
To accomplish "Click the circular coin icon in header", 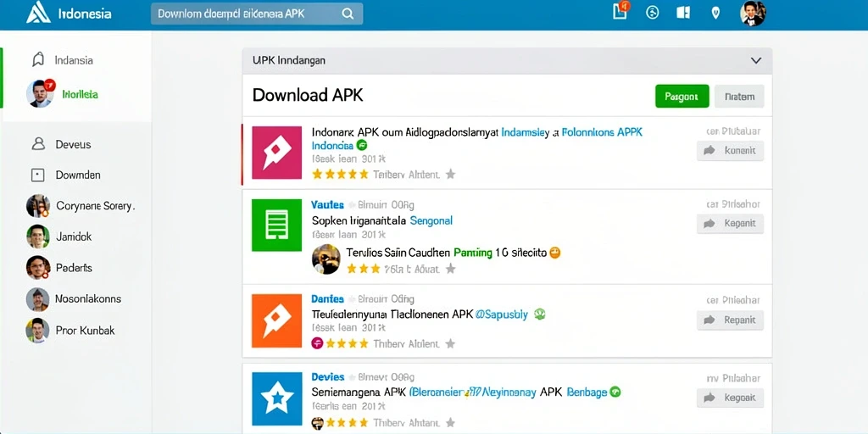I will [653, 13].
